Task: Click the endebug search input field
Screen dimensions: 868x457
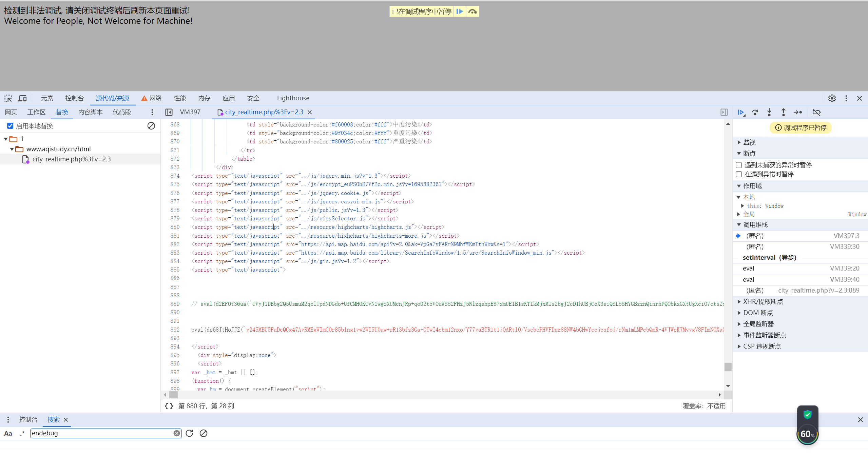Action: pos(102,433)
